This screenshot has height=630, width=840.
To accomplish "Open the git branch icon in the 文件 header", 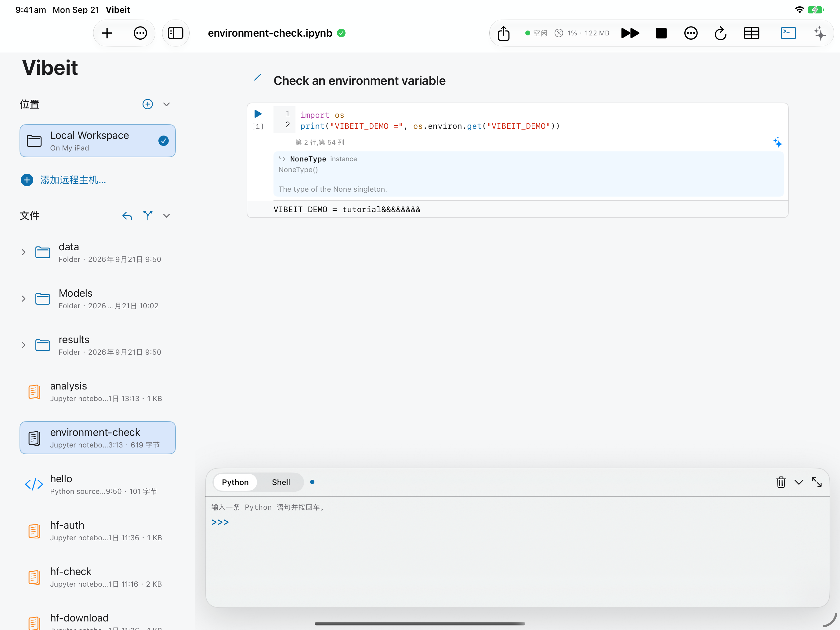I will (x=148, y=216).
